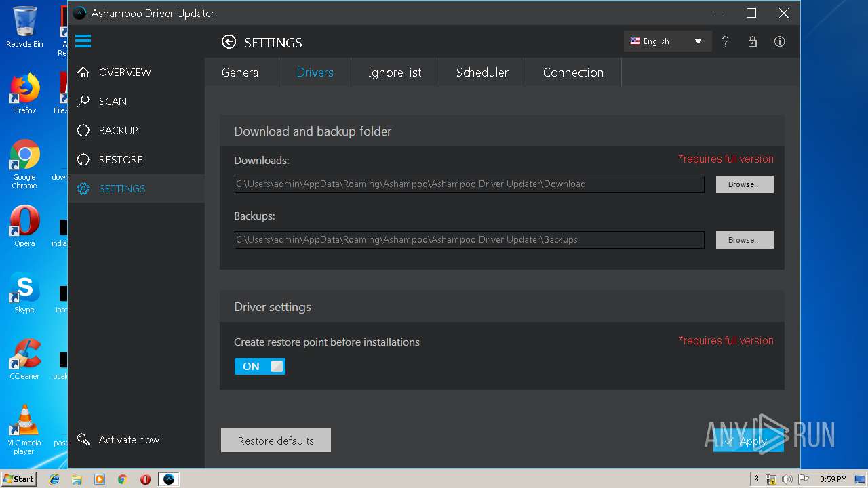The width and height of the screenshot is (868, 488).
Task: Launch Google Chrome from the desktop
Action: click(x=24, y=164)
